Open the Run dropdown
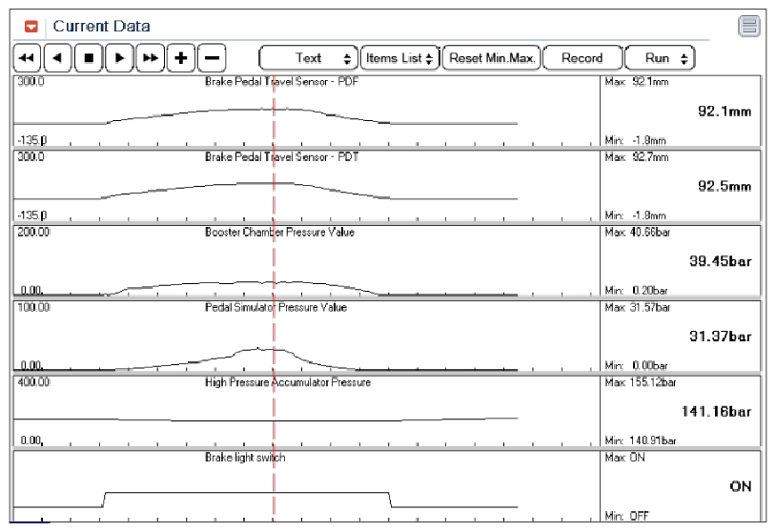Viewport: 776px width, 532px height. point(661,58)
